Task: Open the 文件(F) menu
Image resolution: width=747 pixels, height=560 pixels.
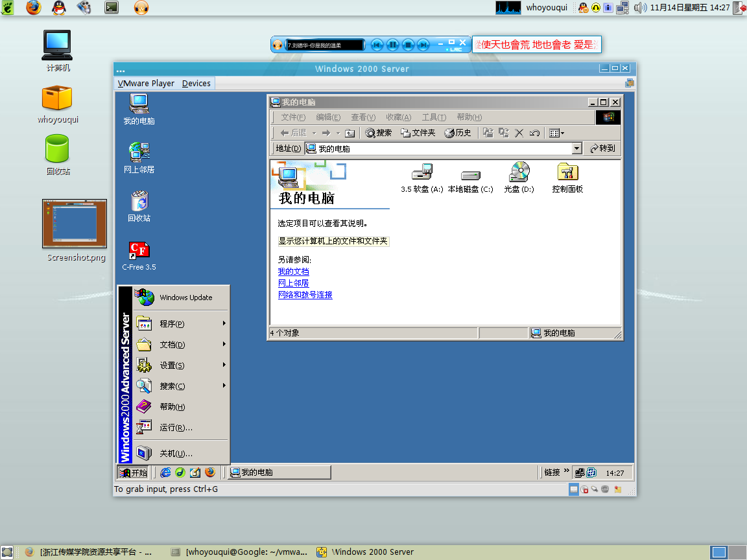Action: [x=293, y=117]
